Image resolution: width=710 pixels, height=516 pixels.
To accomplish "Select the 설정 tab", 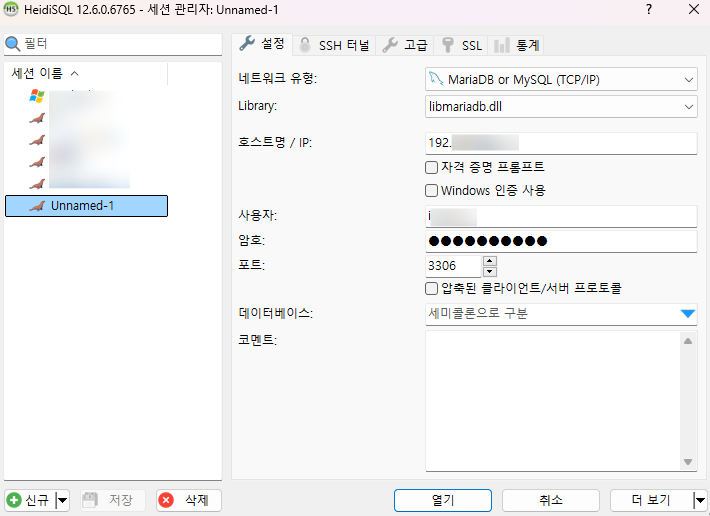I will point(262,44).
